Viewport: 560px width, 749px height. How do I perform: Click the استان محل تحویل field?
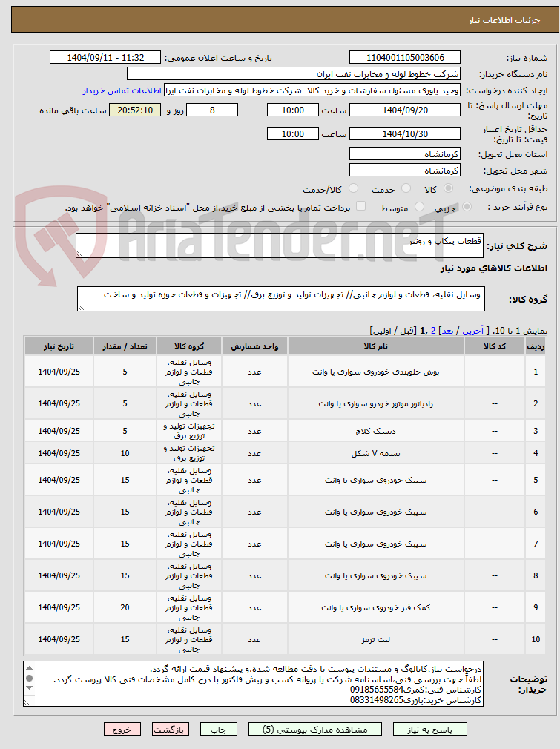coord(405,154)
